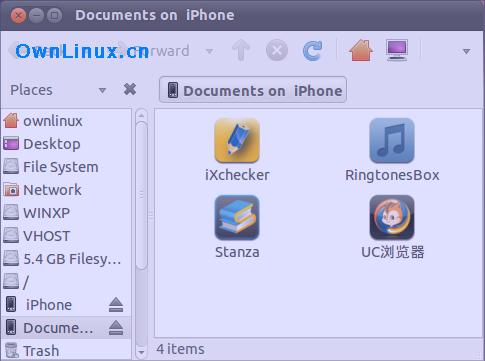
Task: Open Computer location from toolbar
Action: click(x=397, y=51)
